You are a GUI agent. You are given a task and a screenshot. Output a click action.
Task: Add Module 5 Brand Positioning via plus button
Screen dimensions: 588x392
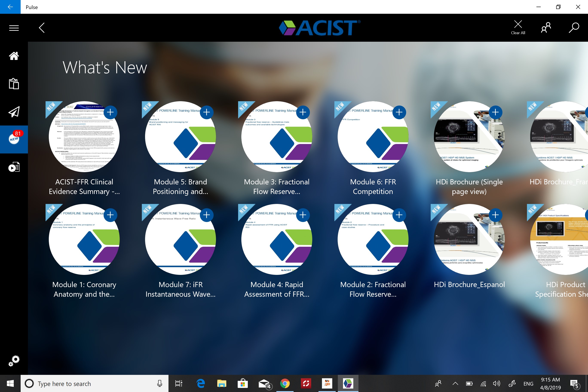pos(207,112)
